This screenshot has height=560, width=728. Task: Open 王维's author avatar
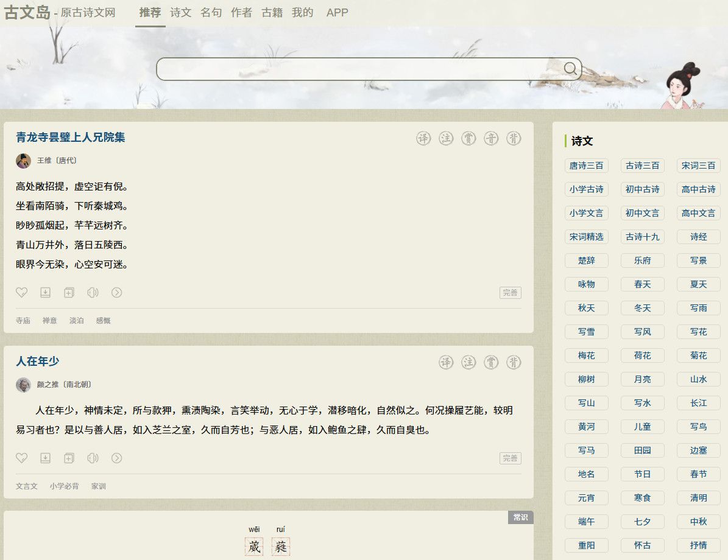click(23, 161)
